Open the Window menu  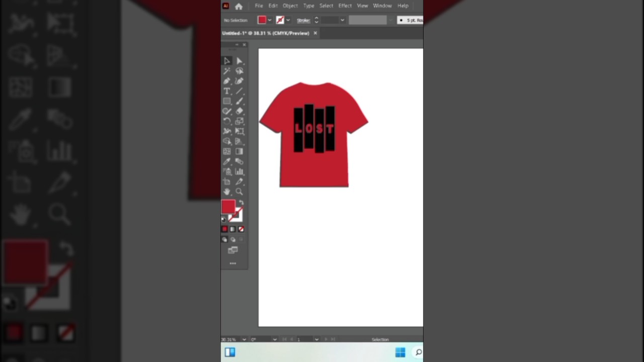coord(382,6)
